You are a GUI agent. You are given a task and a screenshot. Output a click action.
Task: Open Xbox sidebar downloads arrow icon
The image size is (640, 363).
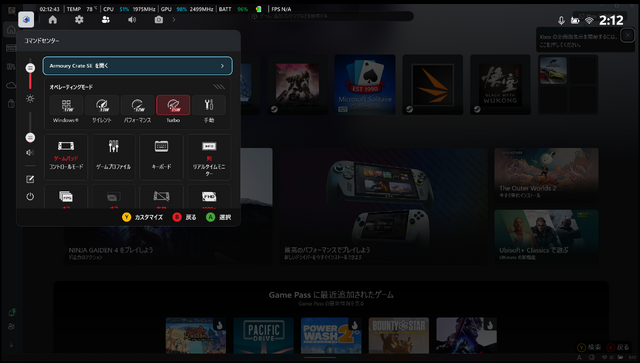point(11,345)
